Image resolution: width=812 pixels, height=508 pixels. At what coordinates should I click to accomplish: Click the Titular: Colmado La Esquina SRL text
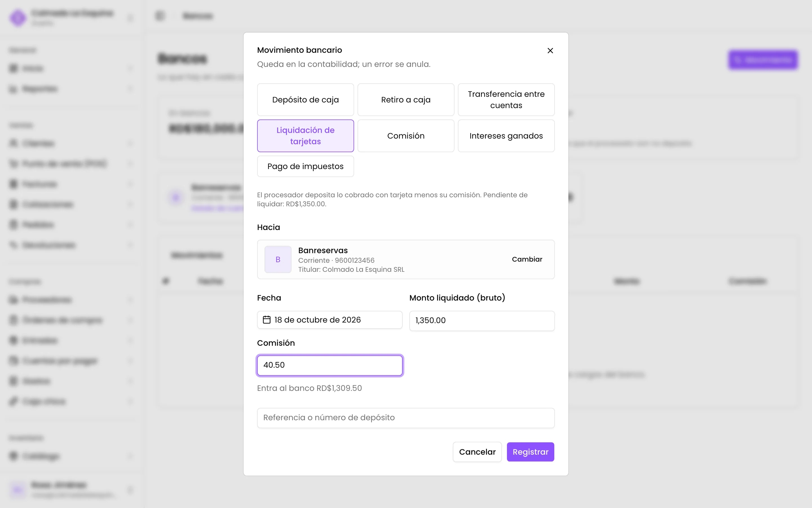(x=351, y=270)
